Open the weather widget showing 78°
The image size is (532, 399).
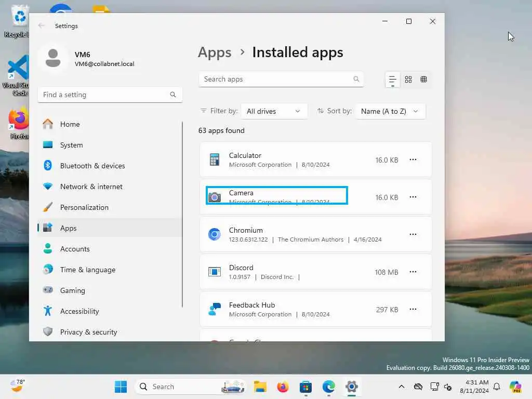click(x=17, y=386)
